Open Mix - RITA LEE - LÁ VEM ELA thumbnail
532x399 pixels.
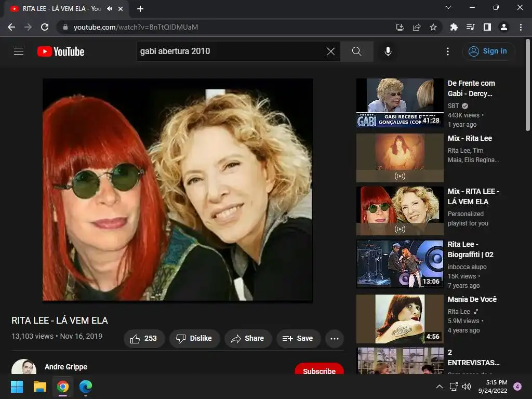click(x=400, y=211)
